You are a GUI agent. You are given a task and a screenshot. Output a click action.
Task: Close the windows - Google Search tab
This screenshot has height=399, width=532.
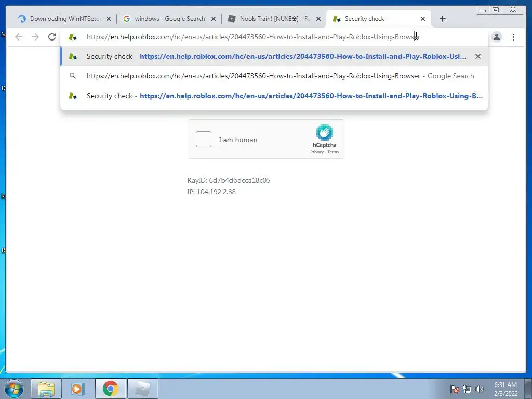tap(214, 19)
